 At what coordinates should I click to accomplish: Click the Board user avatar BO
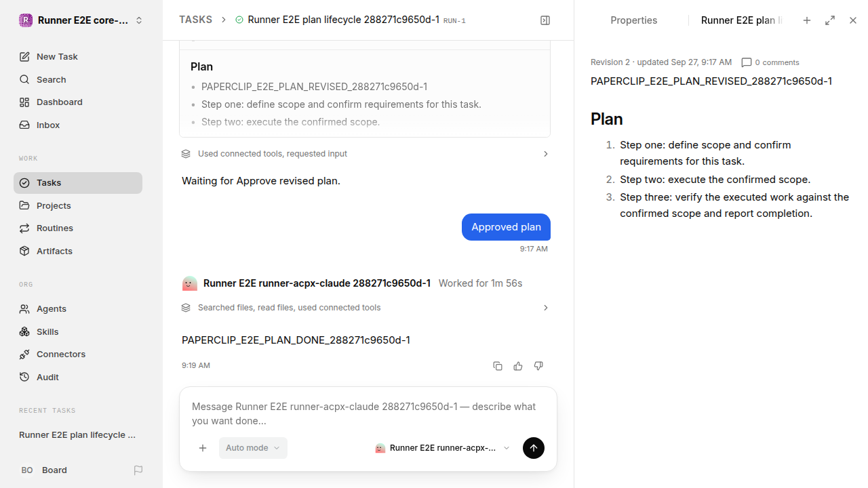click(27, 470)
